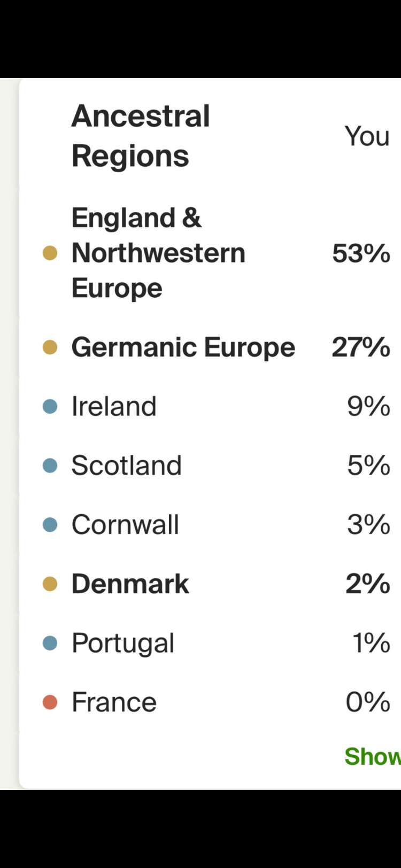Image resolution: width=401 pixels, height=868 pixels.
Task: Click the You column header
Action: click(x=367, y=136)
